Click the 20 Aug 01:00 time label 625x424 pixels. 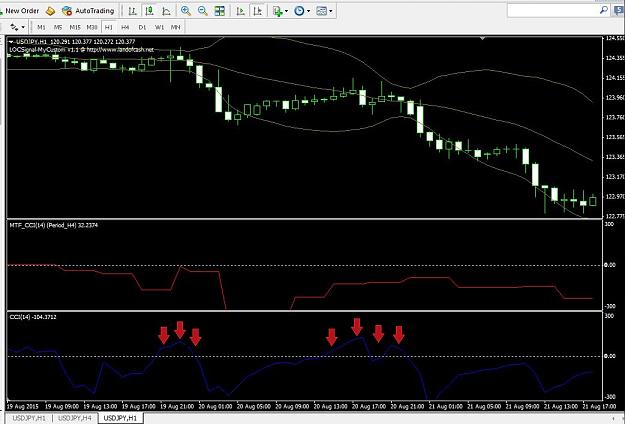tap(215, 406)
